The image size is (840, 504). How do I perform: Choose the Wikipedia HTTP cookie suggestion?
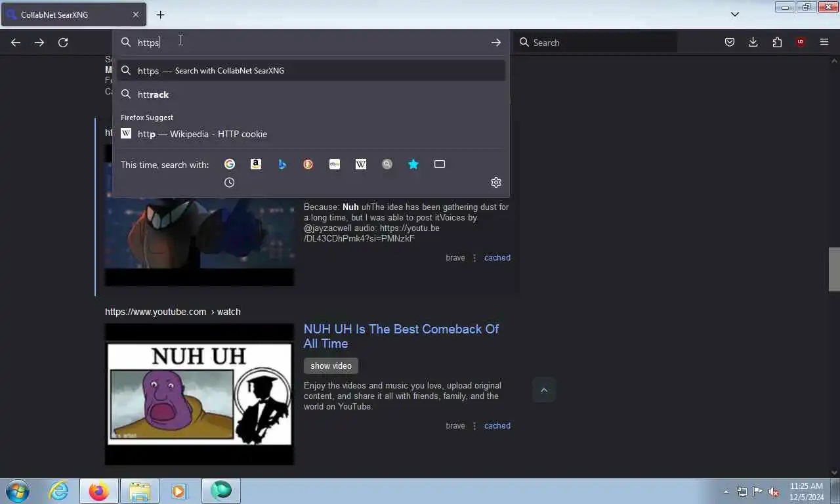click(312, 134)
